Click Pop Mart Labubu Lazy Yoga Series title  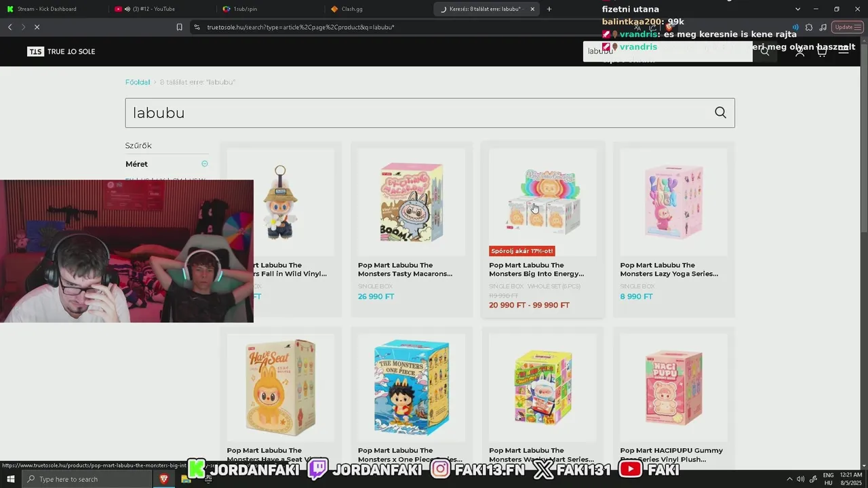(x=669, y=270)
